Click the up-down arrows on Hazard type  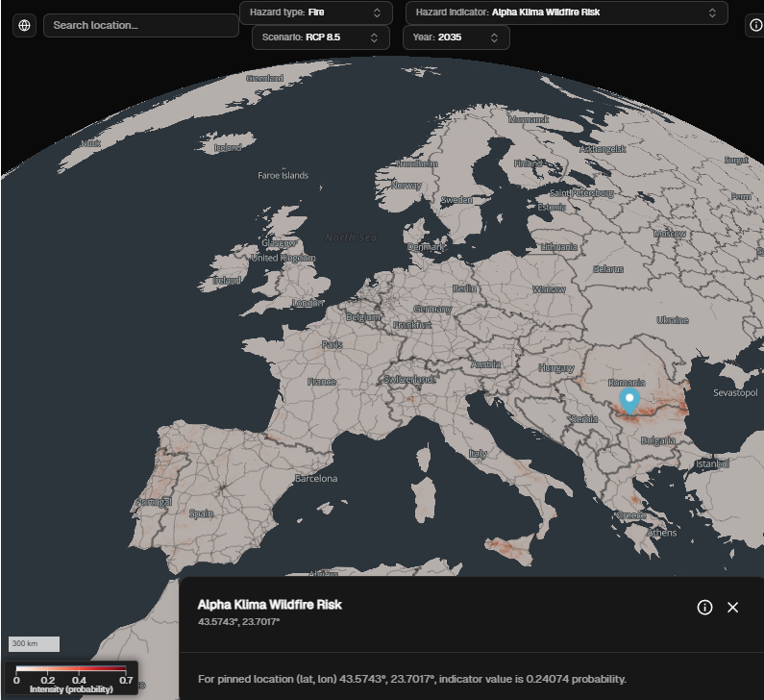pyautogui.click(x=377, y=13)
